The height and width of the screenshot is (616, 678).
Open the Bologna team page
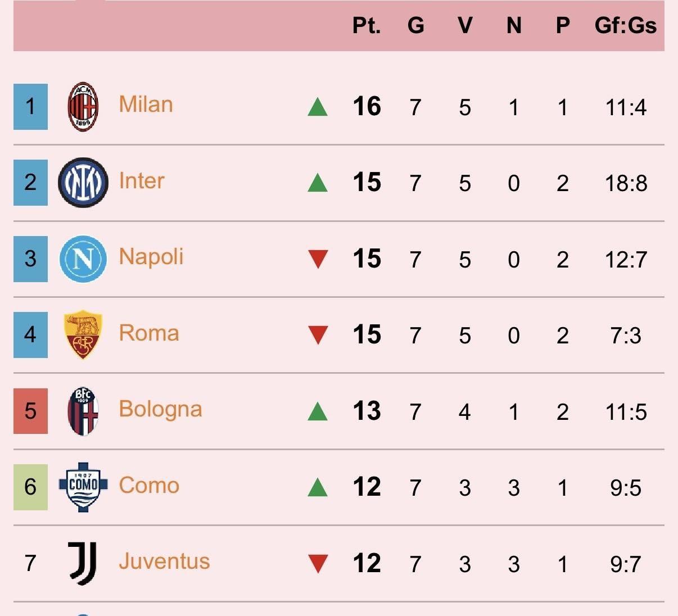pyautogui.click(x=160, y=409)
